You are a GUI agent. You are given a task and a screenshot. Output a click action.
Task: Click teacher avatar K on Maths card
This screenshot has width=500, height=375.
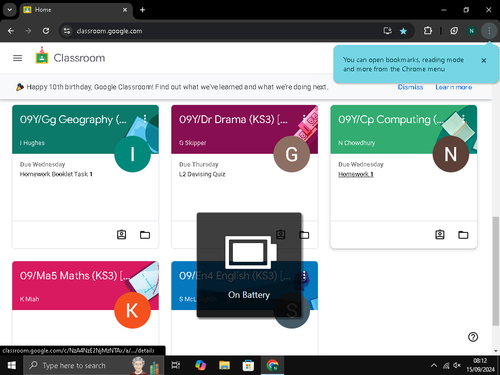coord(132,310)
